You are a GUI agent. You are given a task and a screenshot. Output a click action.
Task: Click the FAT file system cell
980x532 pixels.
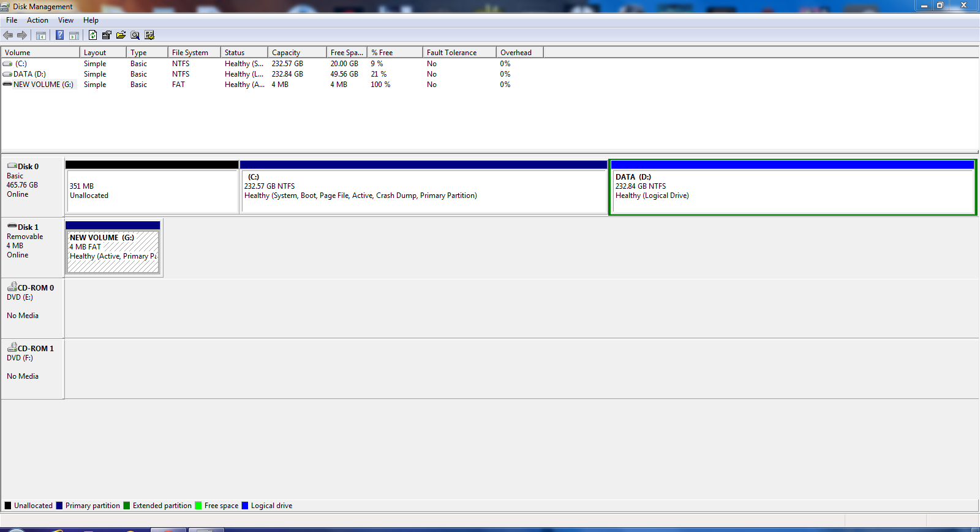point(178,85)
